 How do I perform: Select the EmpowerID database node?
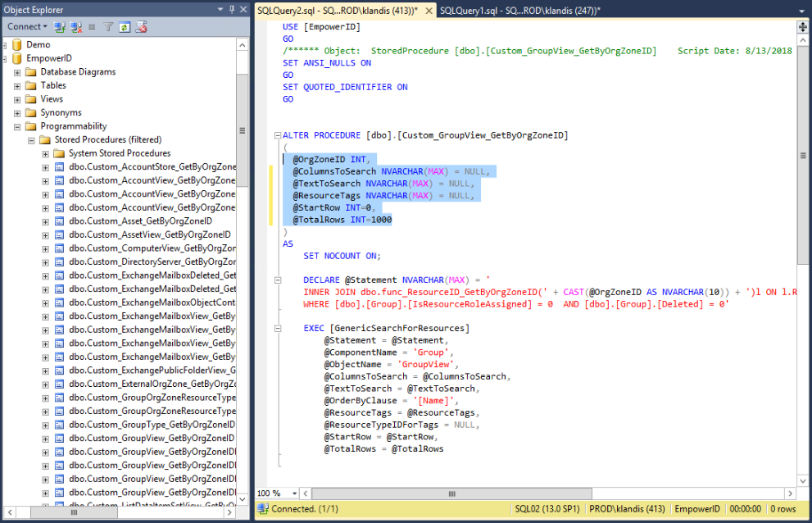click(49, 58)
